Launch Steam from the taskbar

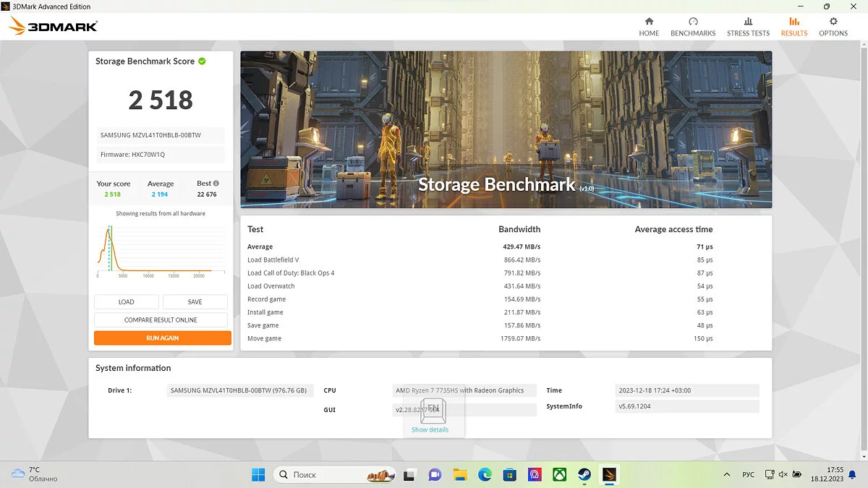click(583, 475)
